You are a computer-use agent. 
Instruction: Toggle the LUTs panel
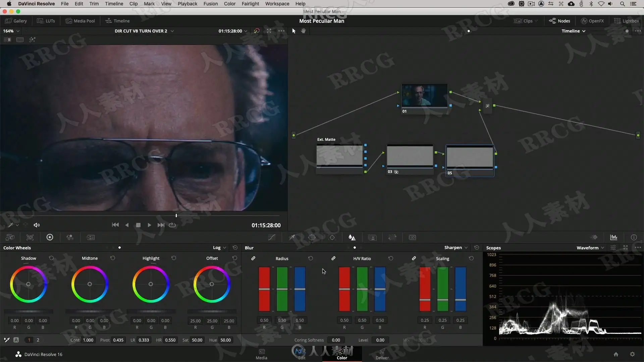(x=46, y=21)
